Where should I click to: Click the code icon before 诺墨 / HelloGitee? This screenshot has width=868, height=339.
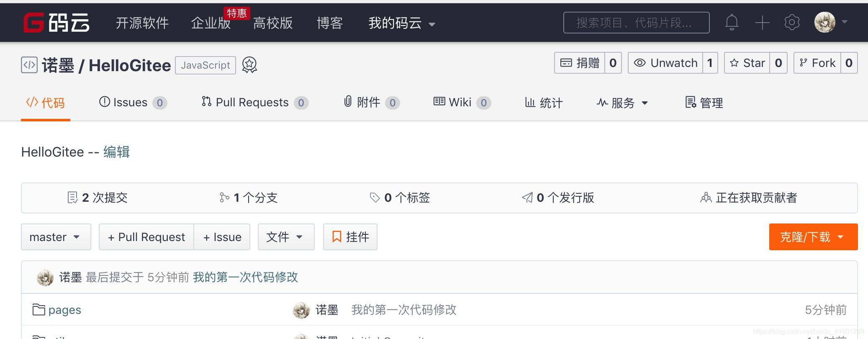click(29, 65)
